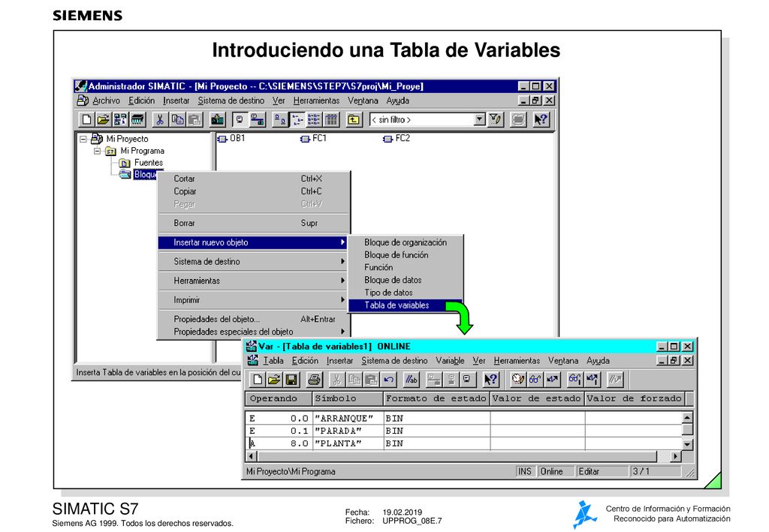Click the monitor variable glasses icon
The width and height of the screenshot is (769, 532).
(535, 379)
